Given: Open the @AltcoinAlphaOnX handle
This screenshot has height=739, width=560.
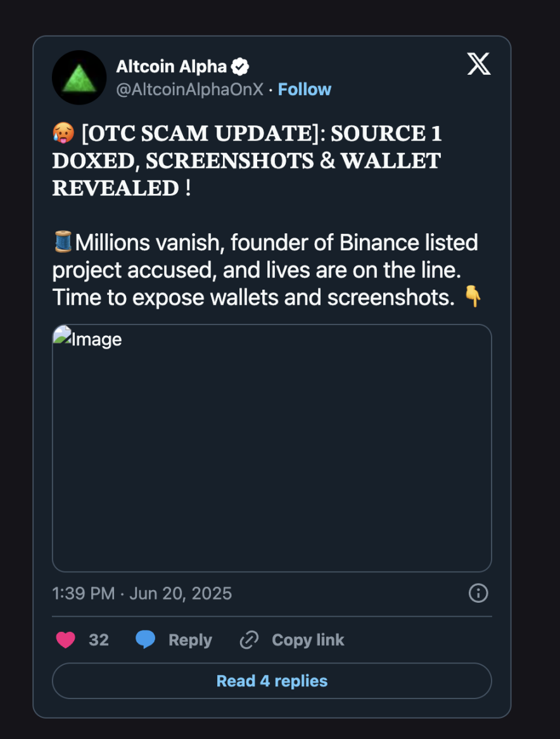Looking at the screenshot, I should click(x=191, y=89).
